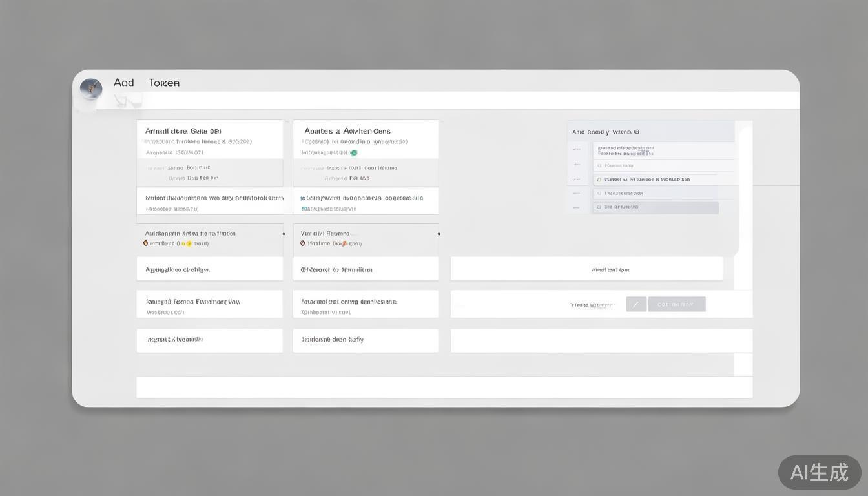Screen dimensions: 868x496
Task: Select the Aoartes card title
Action: [x=347, y=131]
